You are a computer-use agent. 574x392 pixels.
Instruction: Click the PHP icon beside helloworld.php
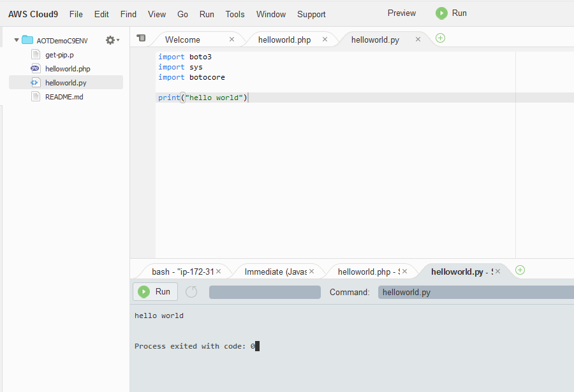coord(34,68)
